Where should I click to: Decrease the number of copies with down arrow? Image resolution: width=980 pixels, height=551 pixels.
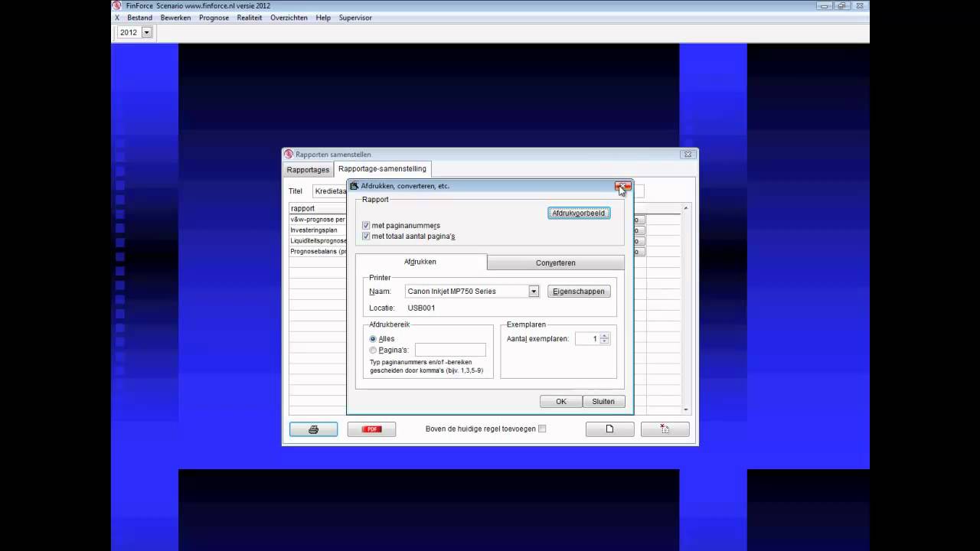[x=605, y=341]
